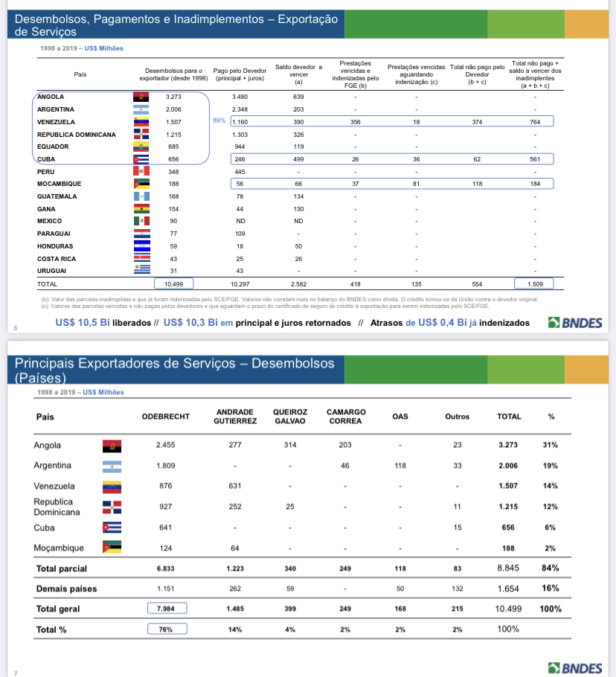
Task: Select the Ghana flag beside GANA
Action: coord(141,209)
